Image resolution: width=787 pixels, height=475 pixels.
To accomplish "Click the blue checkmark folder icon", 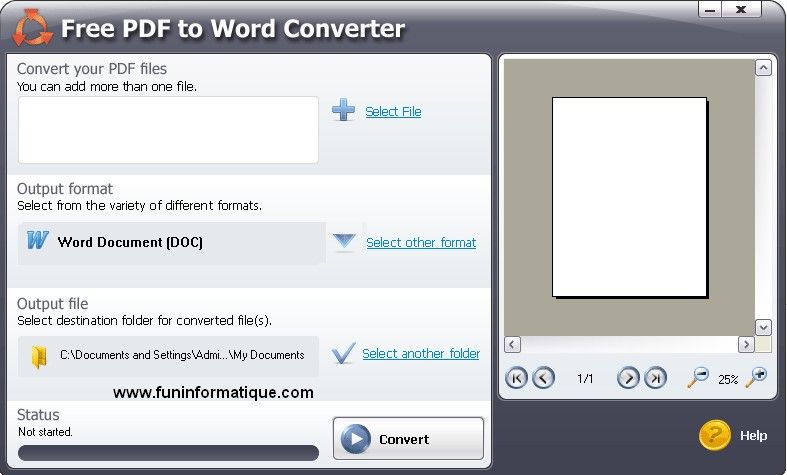I will 343,353.
